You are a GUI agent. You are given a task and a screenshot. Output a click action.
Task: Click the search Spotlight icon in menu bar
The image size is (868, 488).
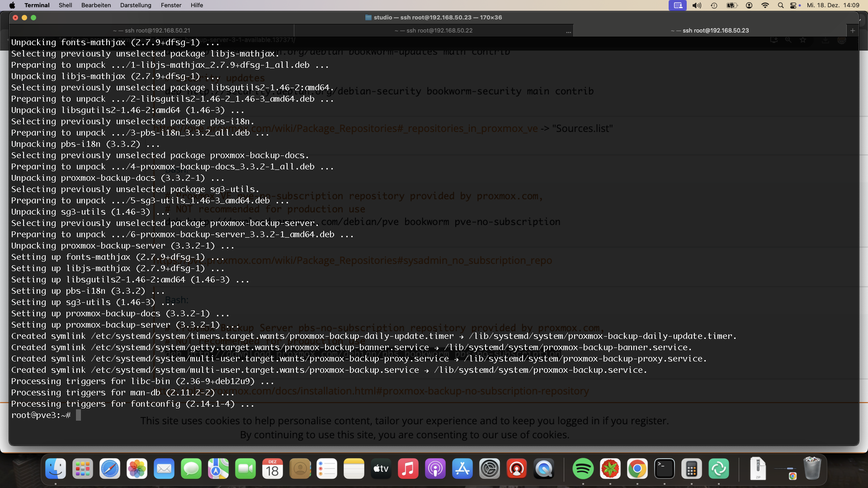[x=779, y=5]
